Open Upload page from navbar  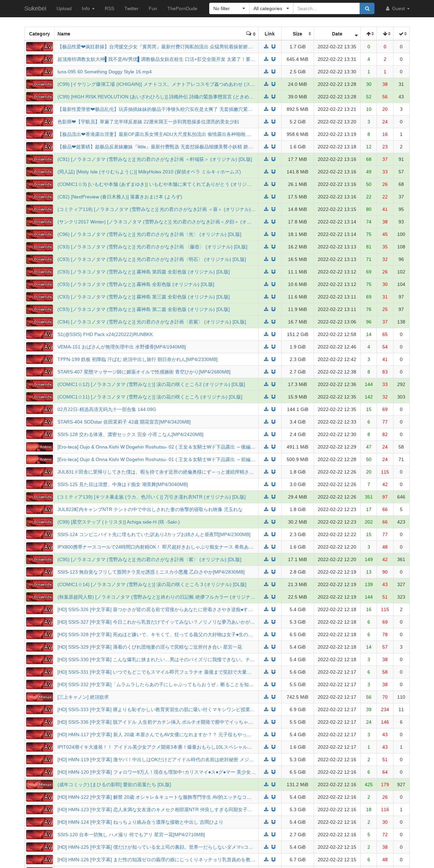click(64, 8)
